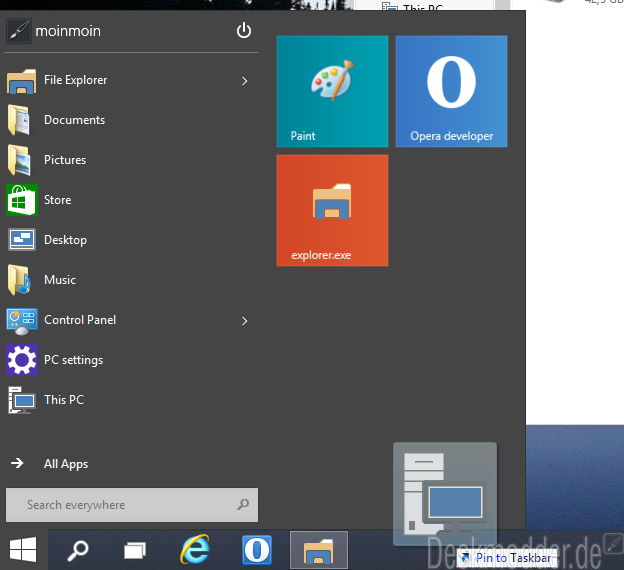Click the PC settings label
Screen dimensions: 624x570
point(74,360)
